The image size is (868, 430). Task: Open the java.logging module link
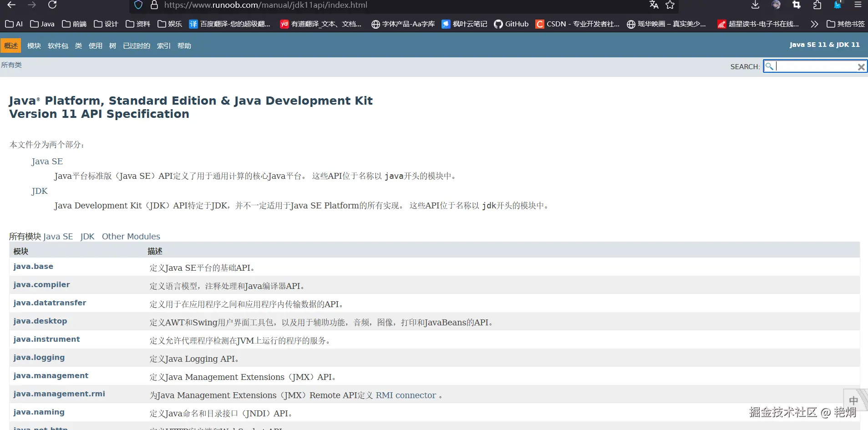[x=39, y=358]
